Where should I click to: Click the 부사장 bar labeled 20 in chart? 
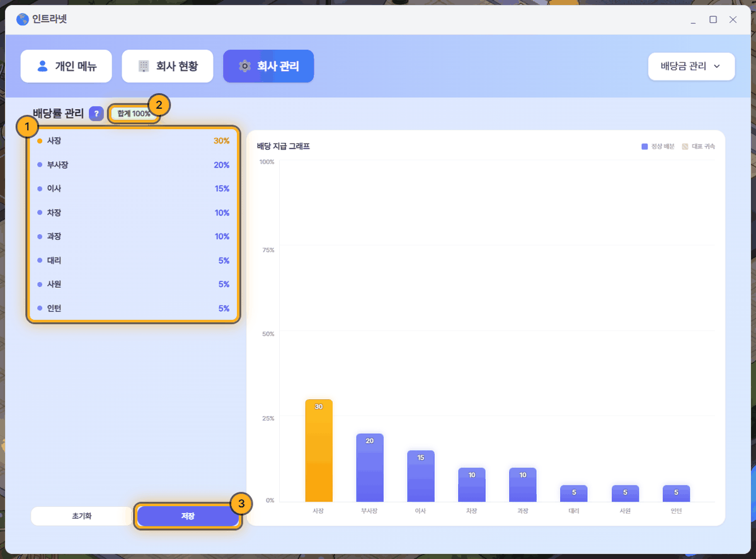(370, 468)
